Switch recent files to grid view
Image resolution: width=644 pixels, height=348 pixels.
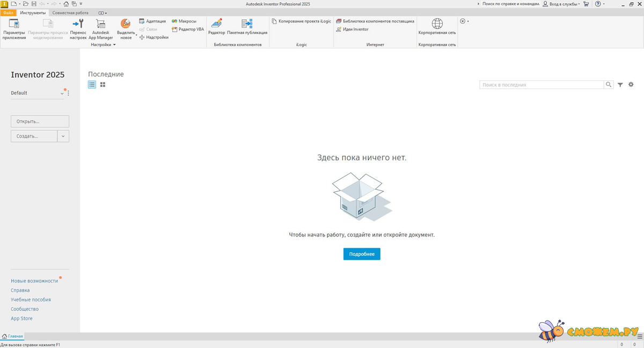[x=103, y=85]
